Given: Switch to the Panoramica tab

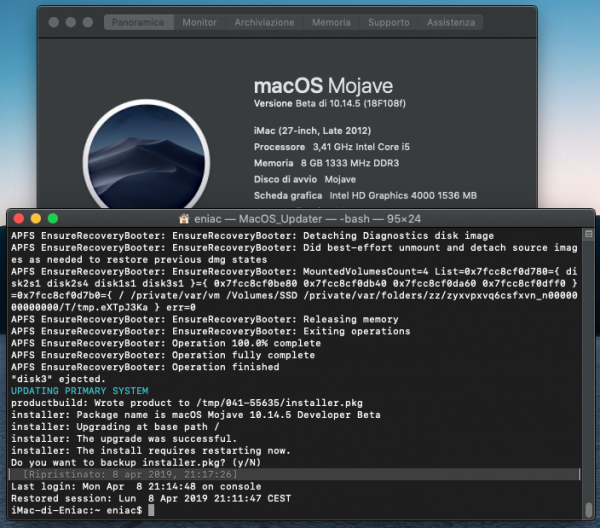Looking at the screenshot, I should point(138,22).
